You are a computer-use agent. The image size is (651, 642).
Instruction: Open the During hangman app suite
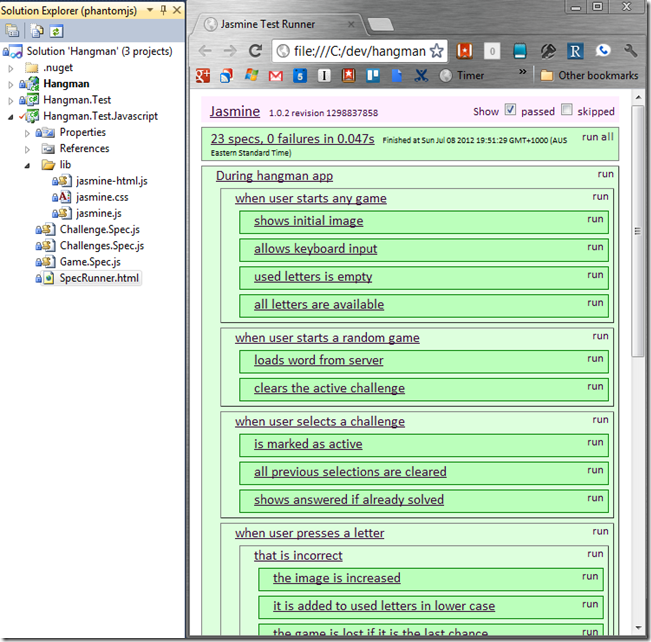(274, 176)
